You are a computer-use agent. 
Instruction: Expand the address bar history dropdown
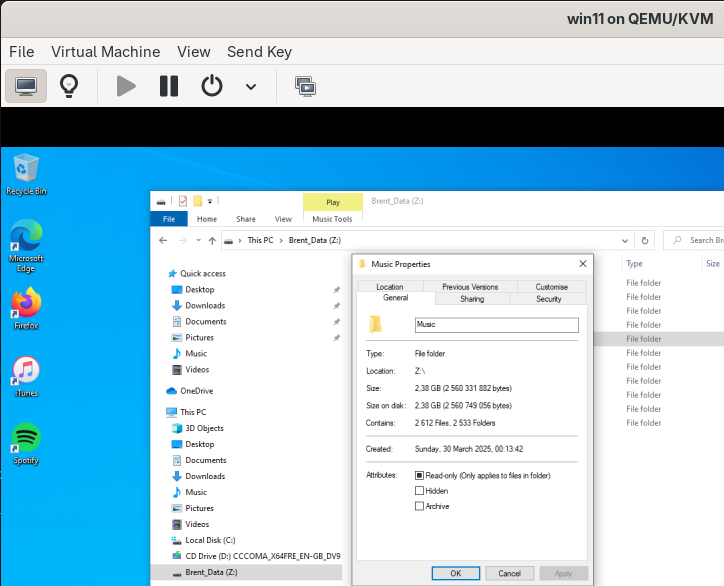tap(625, 241)
